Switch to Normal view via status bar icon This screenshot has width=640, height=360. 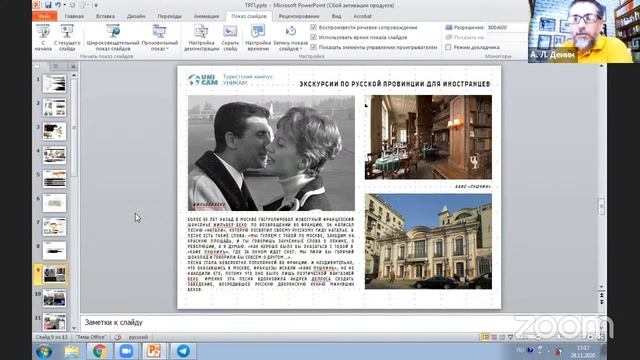[x=485, y=337]
